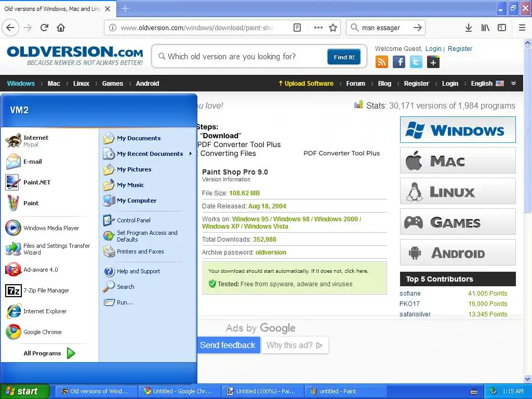Open browser library icon

click(485, 28)
